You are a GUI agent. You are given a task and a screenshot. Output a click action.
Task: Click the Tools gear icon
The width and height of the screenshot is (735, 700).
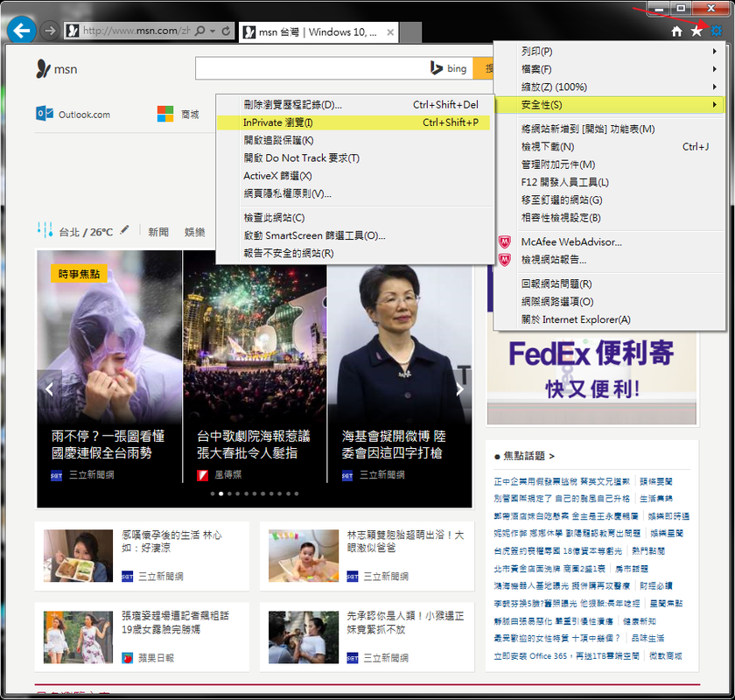(716, 31)
